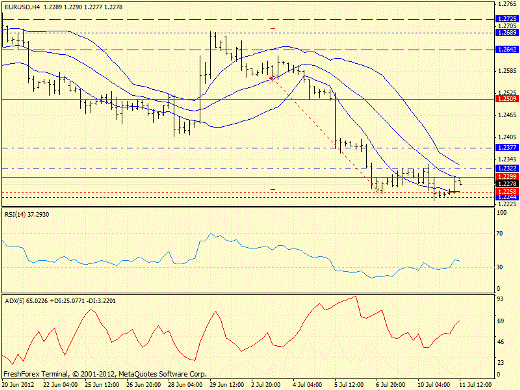Click the red 1.2509 price level label
This screenshot has height=390, width=520.
coord(507,99)
